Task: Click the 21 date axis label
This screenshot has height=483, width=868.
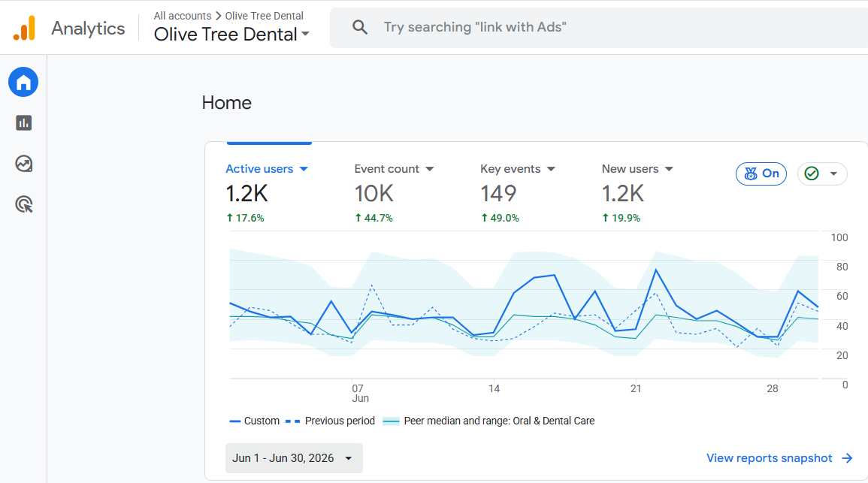Action: point(636,389)
